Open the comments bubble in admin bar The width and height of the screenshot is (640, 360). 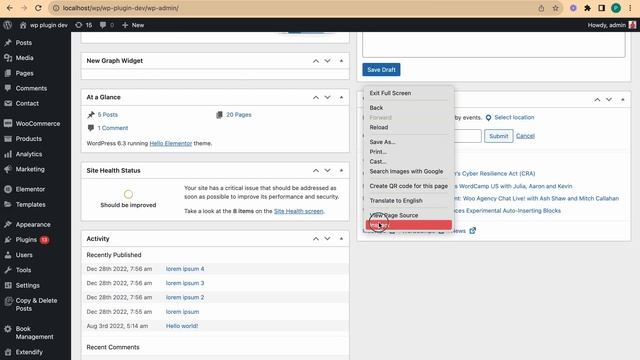(x=107, y=25)
